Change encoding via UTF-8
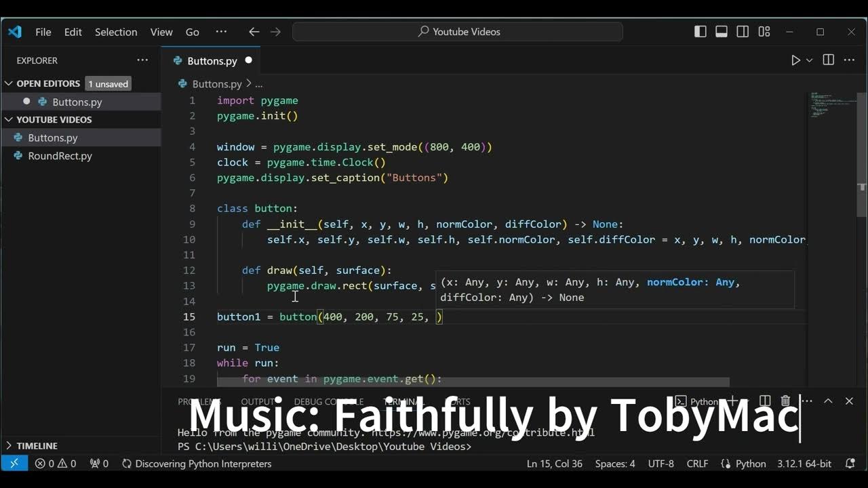The image size is (868, 488). point(661,464)
